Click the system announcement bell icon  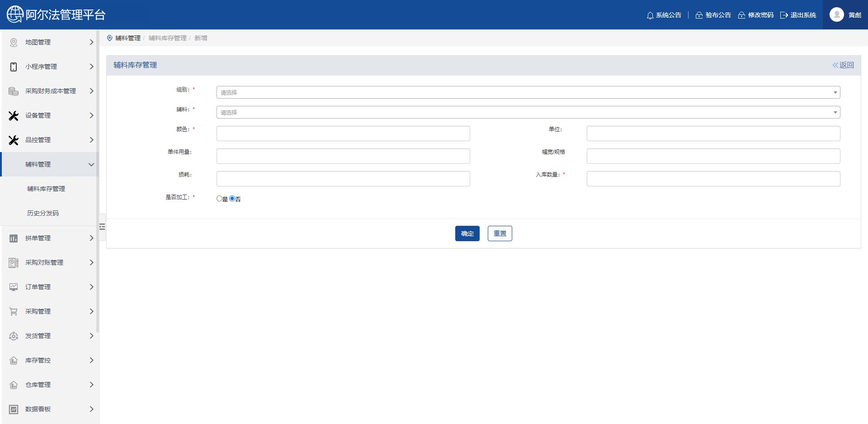click(x=650, y=15)
